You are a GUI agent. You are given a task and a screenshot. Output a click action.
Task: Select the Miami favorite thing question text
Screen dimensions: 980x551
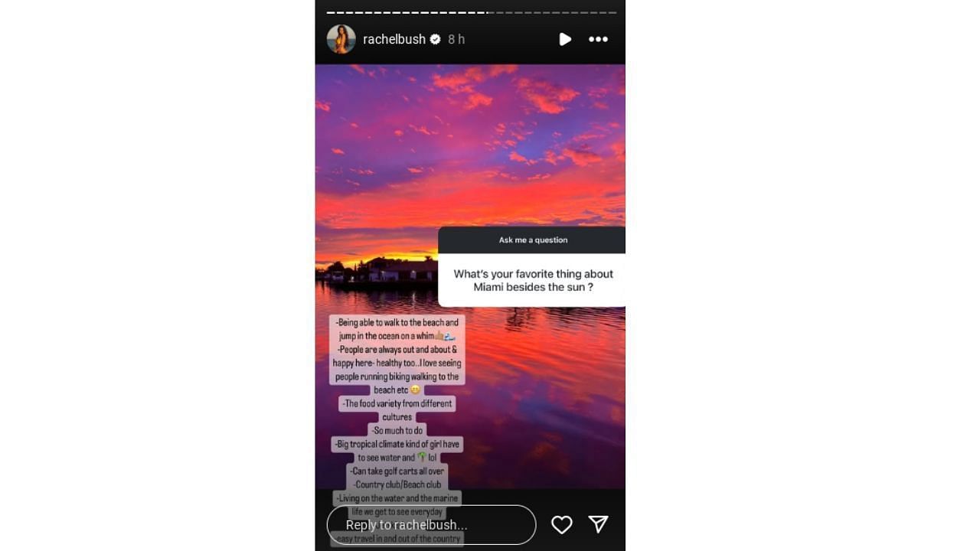pos(533,280)
